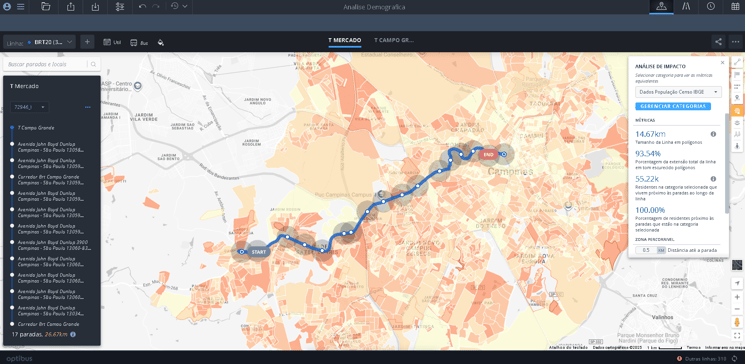The image size is (745, 364).
Task: Switch map style via satellite thumbnail
Action: (x=737, y=265)
